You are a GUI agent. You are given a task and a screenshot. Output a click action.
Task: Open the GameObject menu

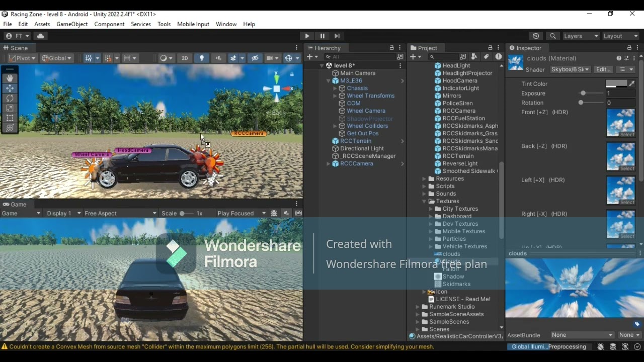coord(72,24)
